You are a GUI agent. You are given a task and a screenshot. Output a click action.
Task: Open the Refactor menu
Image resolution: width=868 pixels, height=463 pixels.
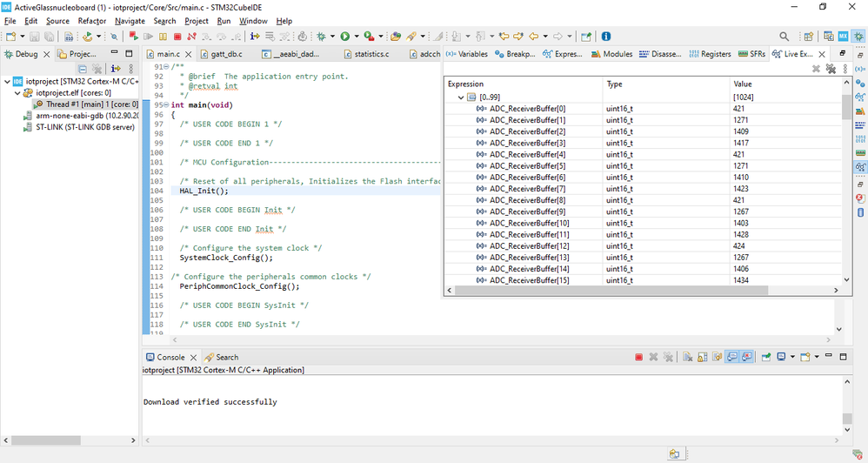[91, 21]
